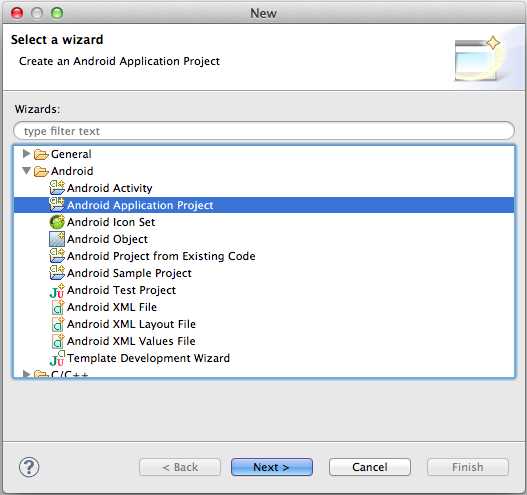Select Android XML File wizard
This screenshot has height=495, width=527.
click(112, 307)
